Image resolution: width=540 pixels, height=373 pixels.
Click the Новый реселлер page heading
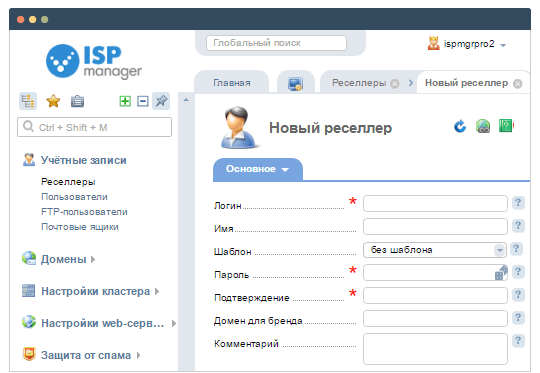[330, 128]
